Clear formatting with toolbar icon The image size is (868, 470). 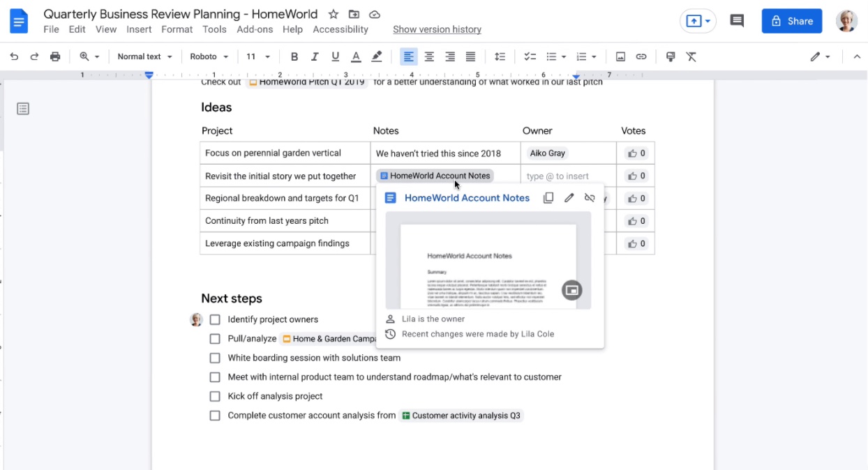pyautogui.click(x=691, y=56)
